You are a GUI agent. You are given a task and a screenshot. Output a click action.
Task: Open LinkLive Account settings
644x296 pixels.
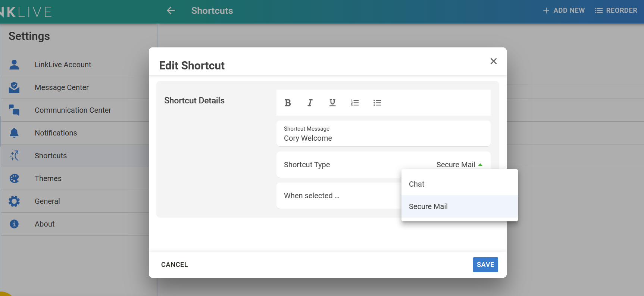coord(63,65)
